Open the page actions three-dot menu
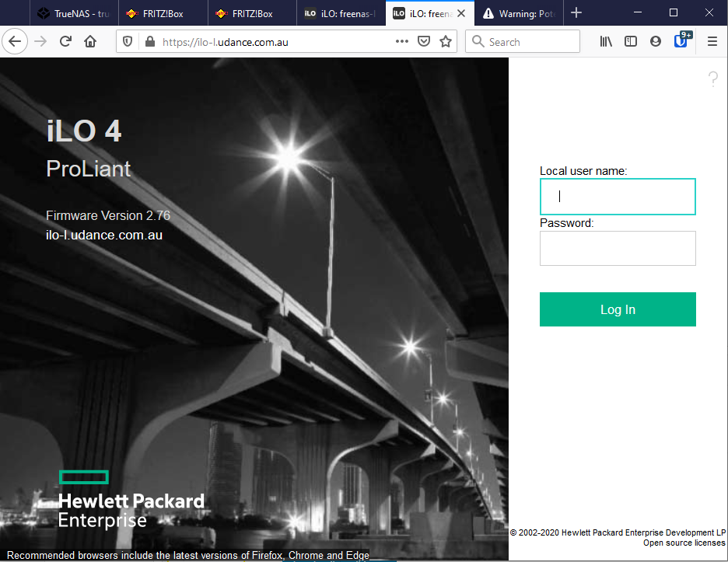The height and width of the screenshot is (562, 728). click(401, 42)
